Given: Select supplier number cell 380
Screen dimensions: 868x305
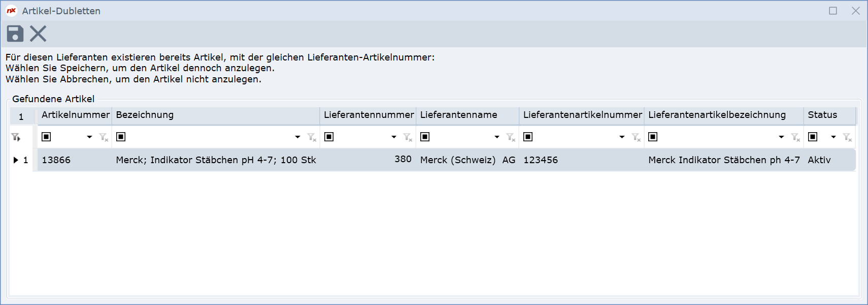Looking at the screenshot, I should click(x=368, y=160).
